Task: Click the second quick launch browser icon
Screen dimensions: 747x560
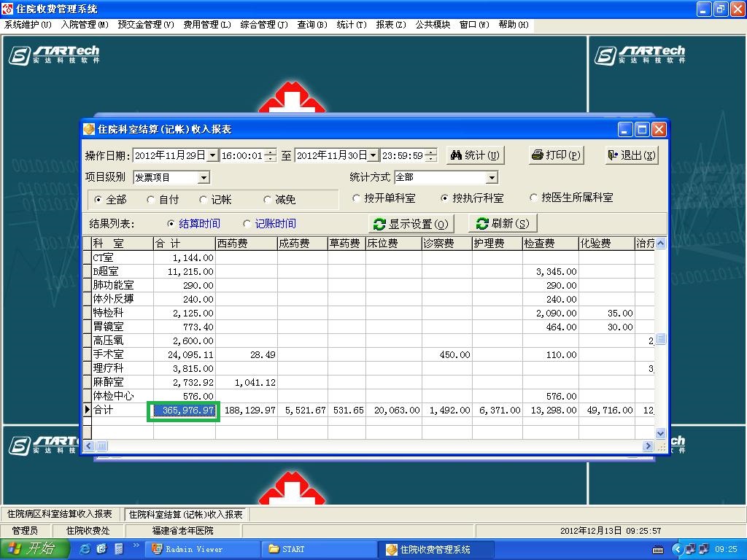Action: pyautogui.click(x=101, y=549)
